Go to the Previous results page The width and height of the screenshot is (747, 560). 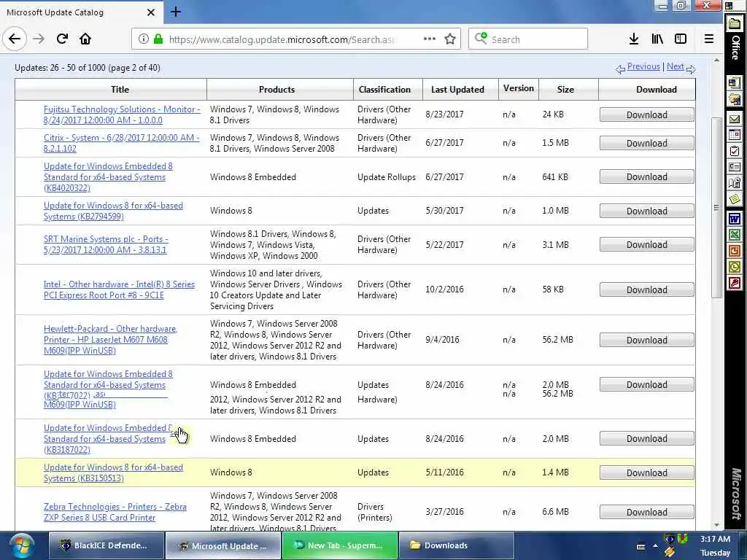point(643,66)
